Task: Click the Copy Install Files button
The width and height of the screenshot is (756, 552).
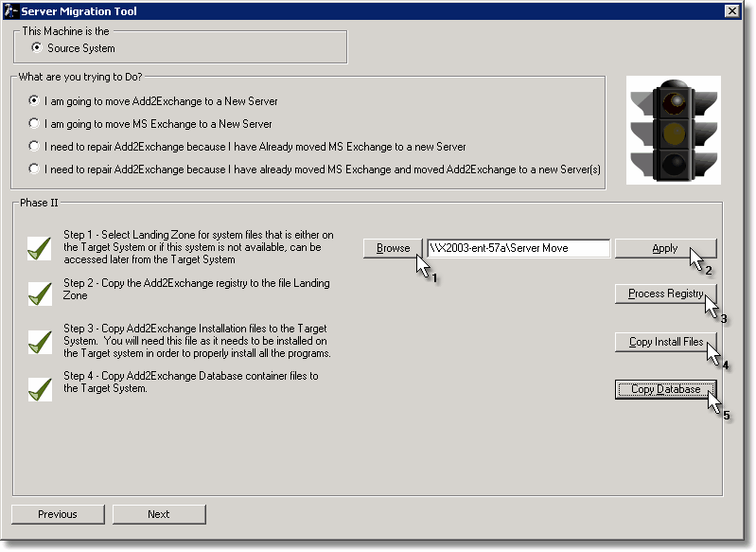Action: pyautogui.click(x=665, y=342)
